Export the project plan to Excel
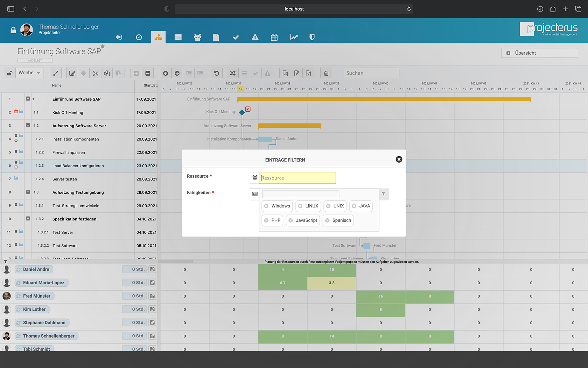The width and height of the screenshot is (588, 368). point(308,73)
